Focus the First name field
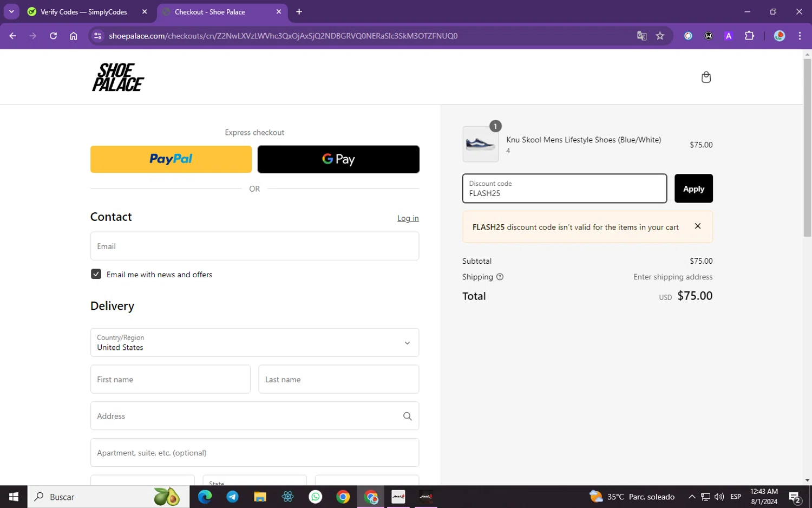This screenshot has width=812, height=508. pyautogui.click(x=171, y=379)
